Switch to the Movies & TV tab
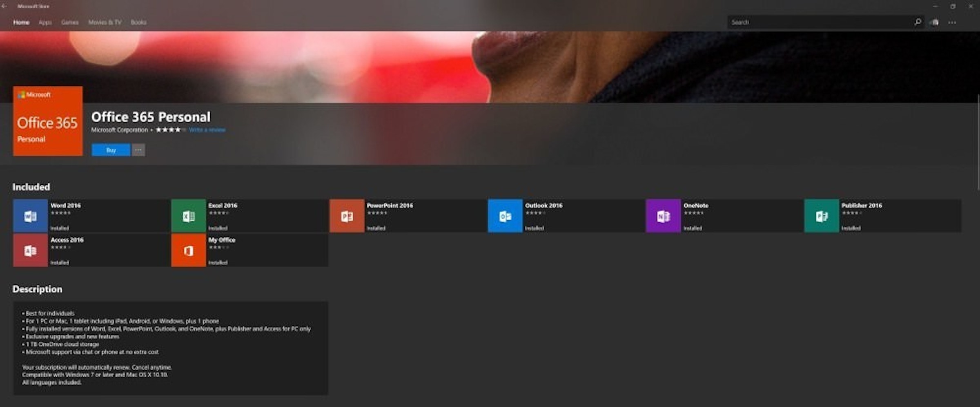The image size is (980, 407). click(105, 22)
